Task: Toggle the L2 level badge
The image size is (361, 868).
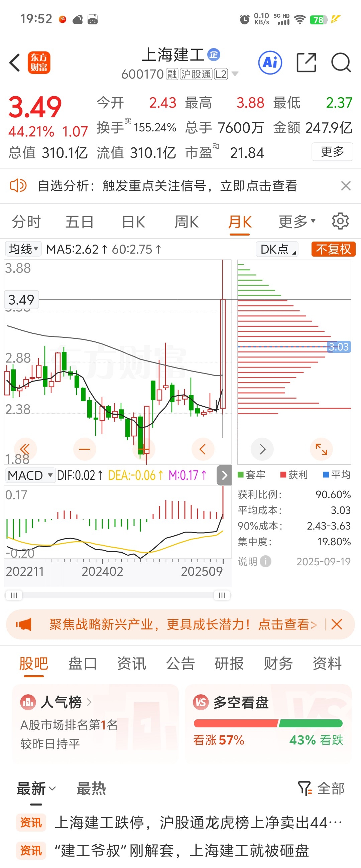Action: pyautogui.click(x=221, y=74)
